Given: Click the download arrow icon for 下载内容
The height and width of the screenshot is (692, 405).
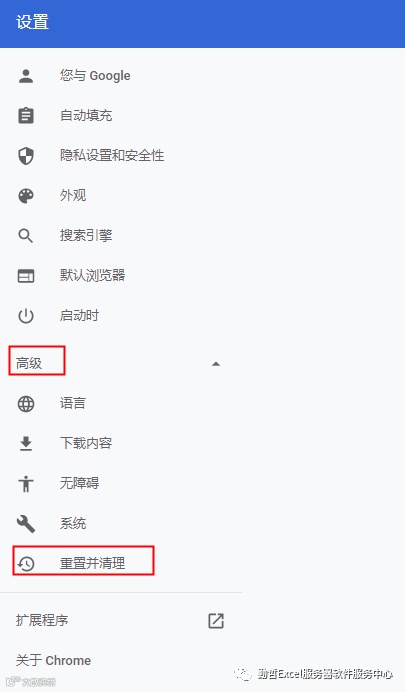Looking at the screenshot, I should tap(26, 444).
